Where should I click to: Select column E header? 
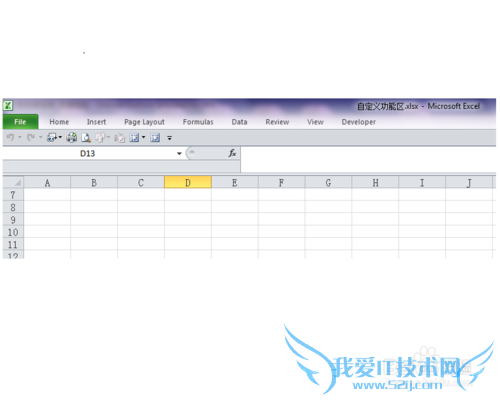click(x=235, y=183)
